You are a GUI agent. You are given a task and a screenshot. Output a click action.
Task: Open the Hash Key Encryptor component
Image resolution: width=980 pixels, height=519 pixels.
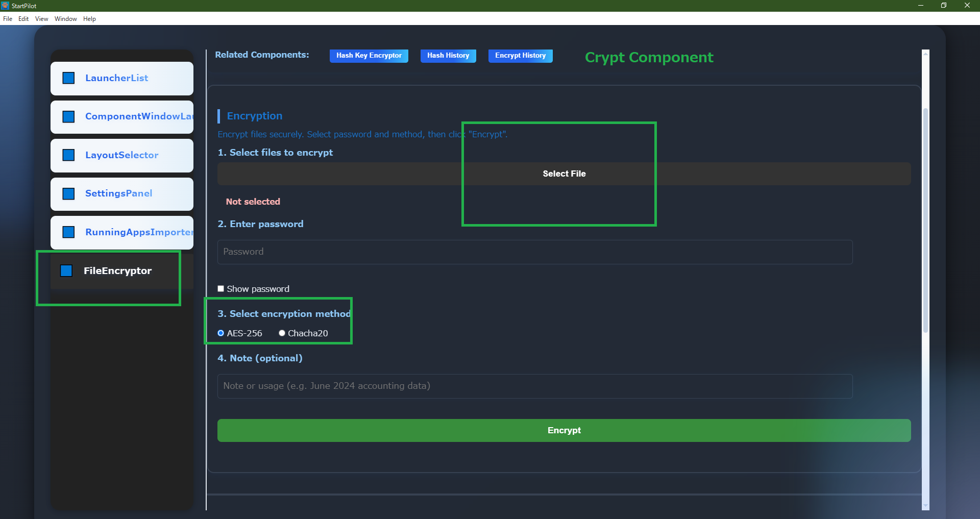pos(369,56)
